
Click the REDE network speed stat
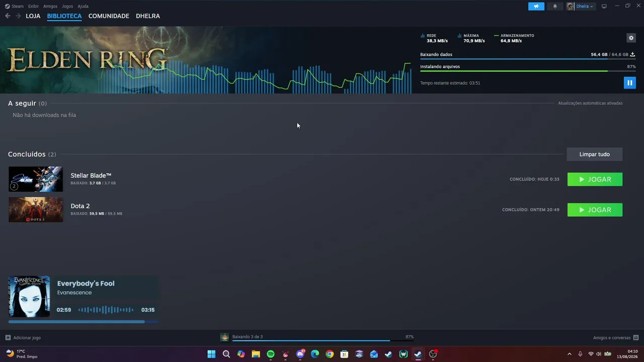pos(434,38)
